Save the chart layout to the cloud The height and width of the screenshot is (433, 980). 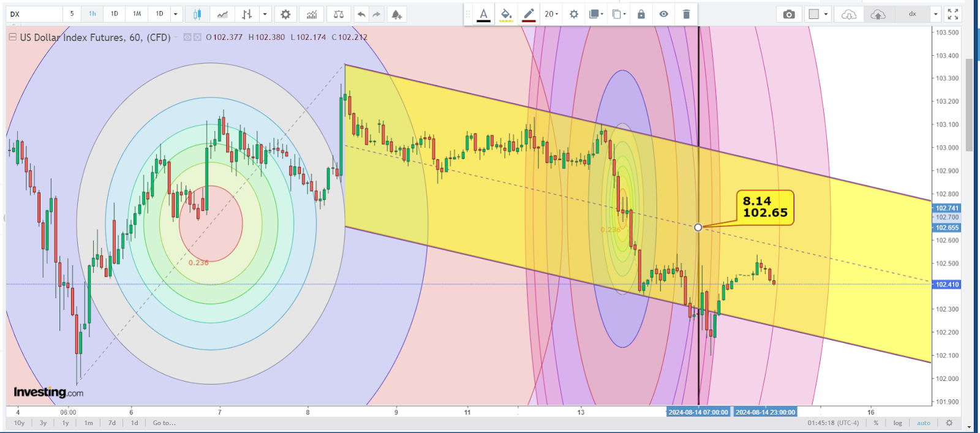tap(878, 14)
